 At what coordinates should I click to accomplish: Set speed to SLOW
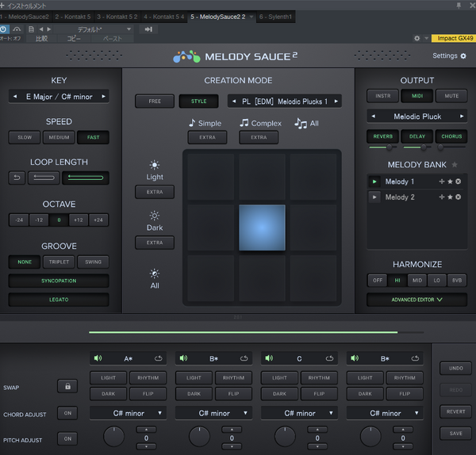25,137
